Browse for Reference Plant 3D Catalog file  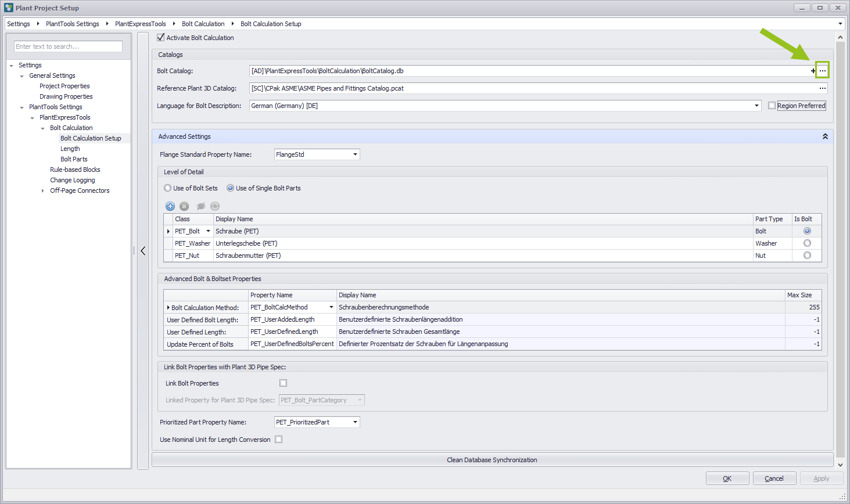coord(822,88)
